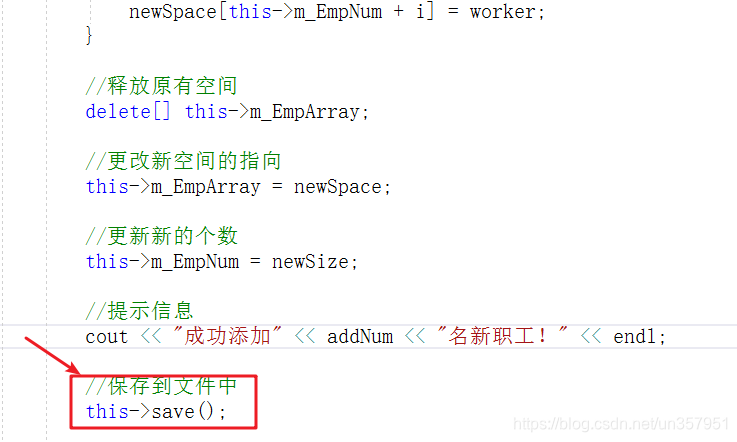Click the cout keyword
Viewport: 737px width, 442px height.
(x=107, y=337)
